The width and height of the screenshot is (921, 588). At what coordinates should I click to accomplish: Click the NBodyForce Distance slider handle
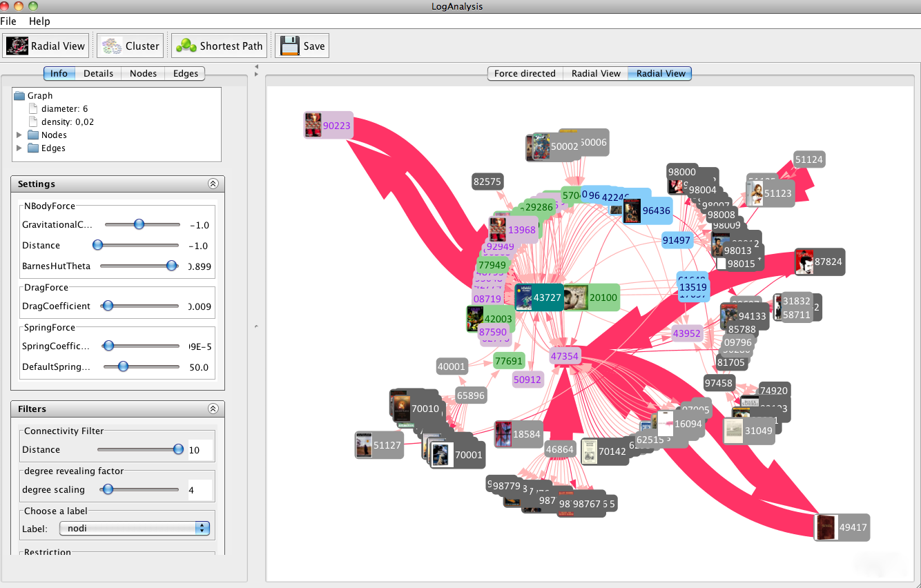(97, 245)
